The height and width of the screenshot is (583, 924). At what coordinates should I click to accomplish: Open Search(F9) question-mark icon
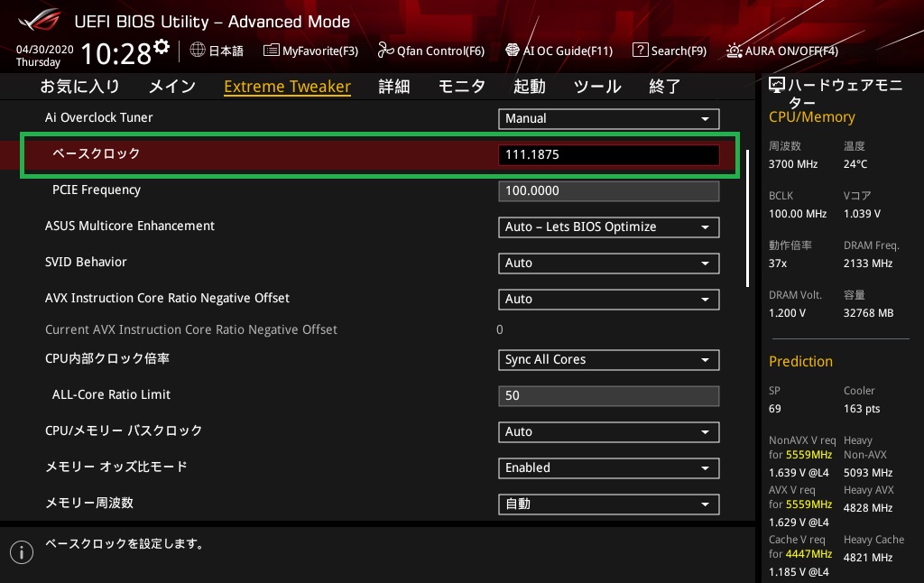tap(640, 51)
